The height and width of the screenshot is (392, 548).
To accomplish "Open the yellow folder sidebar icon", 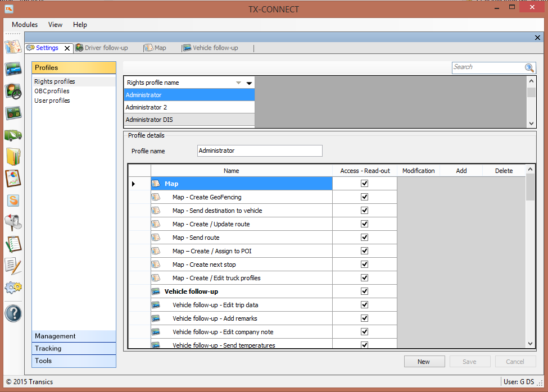I will click(x=13, y=156).
